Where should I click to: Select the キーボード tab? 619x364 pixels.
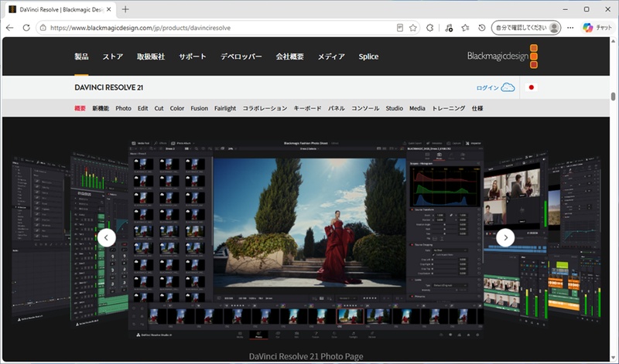point(307,108)
